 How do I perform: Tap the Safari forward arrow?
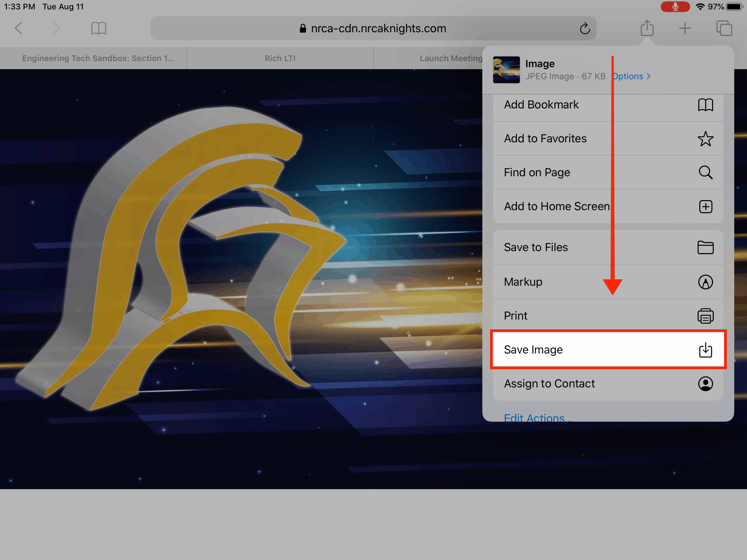56,28
